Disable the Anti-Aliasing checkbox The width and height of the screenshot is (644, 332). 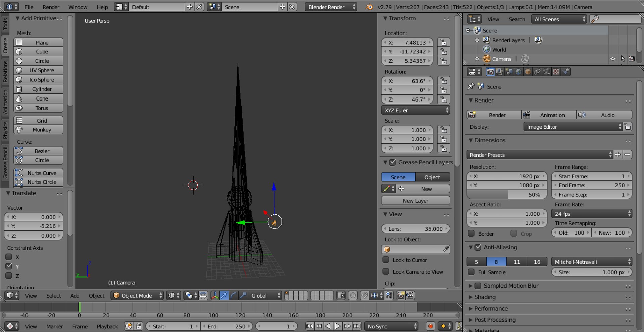coord(478,247)
